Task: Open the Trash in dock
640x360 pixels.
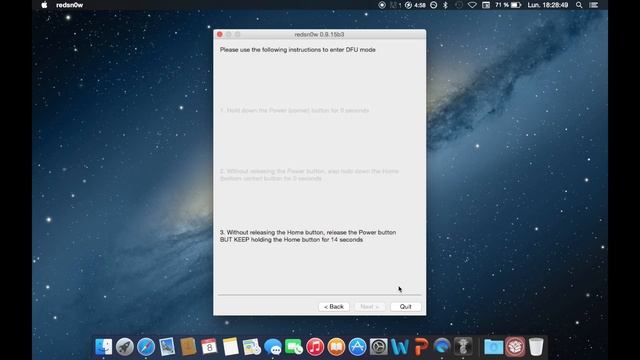Action: [536, 347]
